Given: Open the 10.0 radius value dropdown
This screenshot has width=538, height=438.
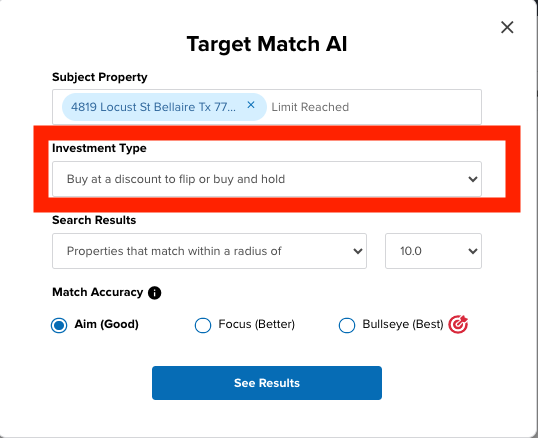Looking at the screenshot, I should coord(433,251).
